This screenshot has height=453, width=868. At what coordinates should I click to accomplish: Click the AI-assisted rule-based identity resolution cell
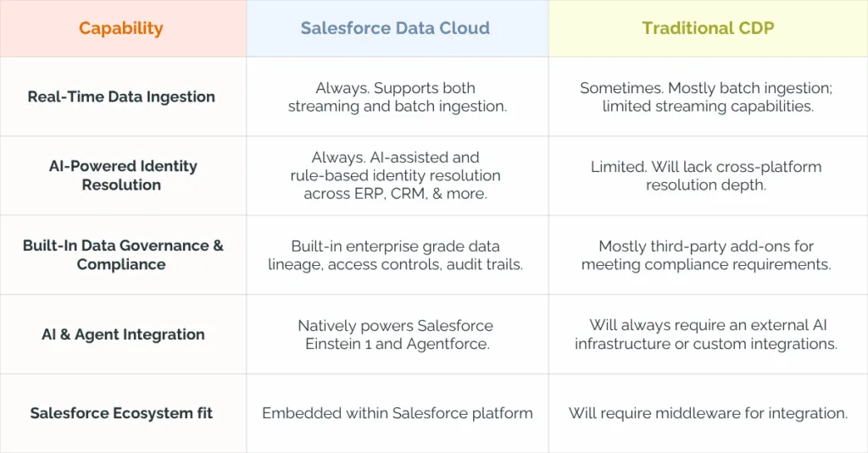coord(395,175)
